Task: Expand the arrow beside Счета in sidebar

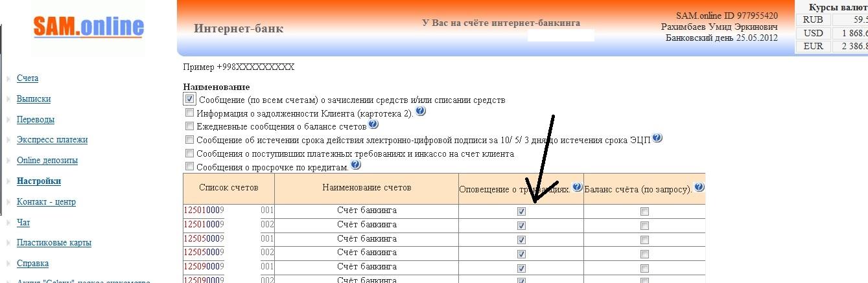Action: click(8, 79)
